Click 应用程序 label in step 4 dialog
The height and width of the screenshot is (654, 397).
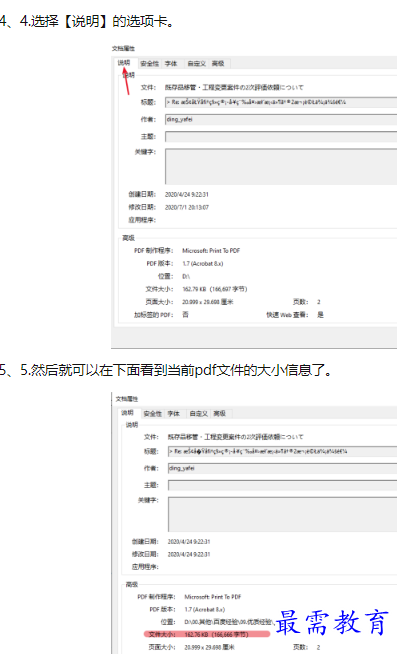tap(142, 220)
